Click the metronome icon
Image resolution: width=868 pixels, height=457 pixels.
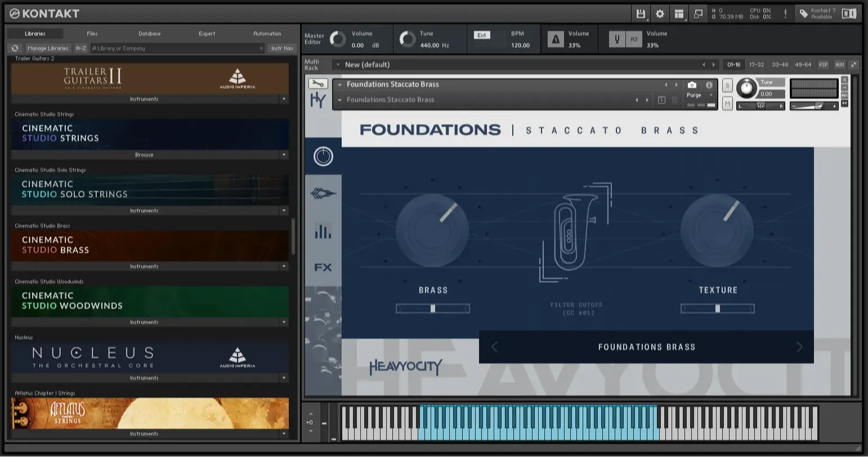point(556,39)
